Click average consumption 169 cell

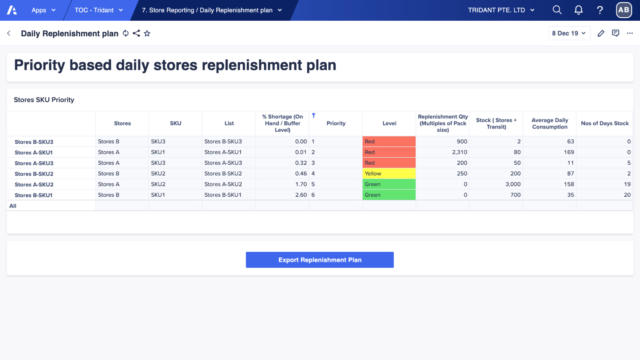click(x=549, y=152)
